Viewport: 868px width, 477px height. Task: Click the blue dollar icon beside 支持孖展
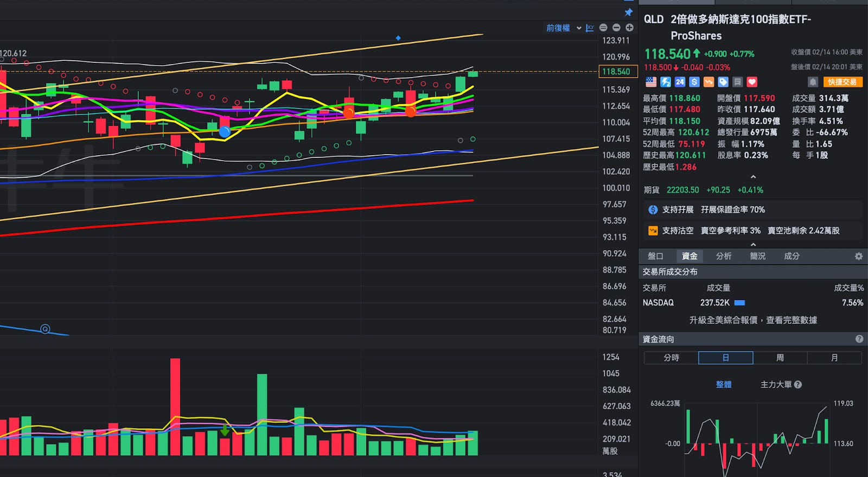click(x=653, y=209)
